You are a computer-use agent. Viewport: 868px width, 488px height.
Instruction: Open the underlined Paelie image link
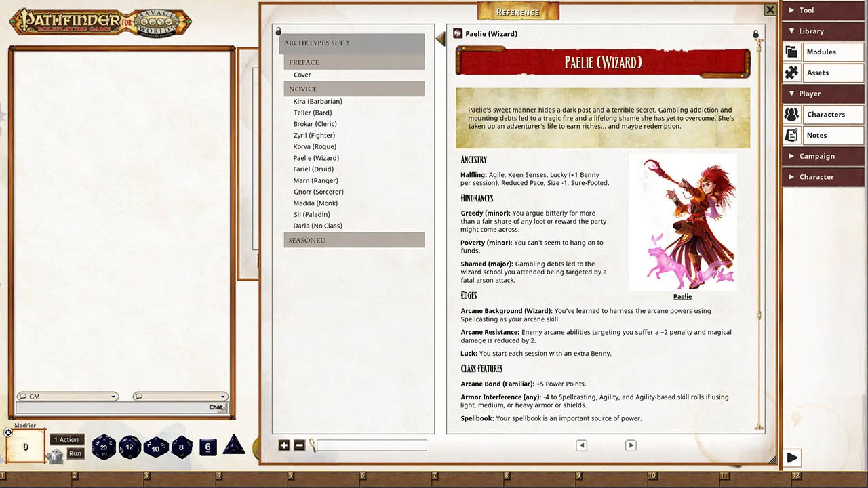point(682,297)
